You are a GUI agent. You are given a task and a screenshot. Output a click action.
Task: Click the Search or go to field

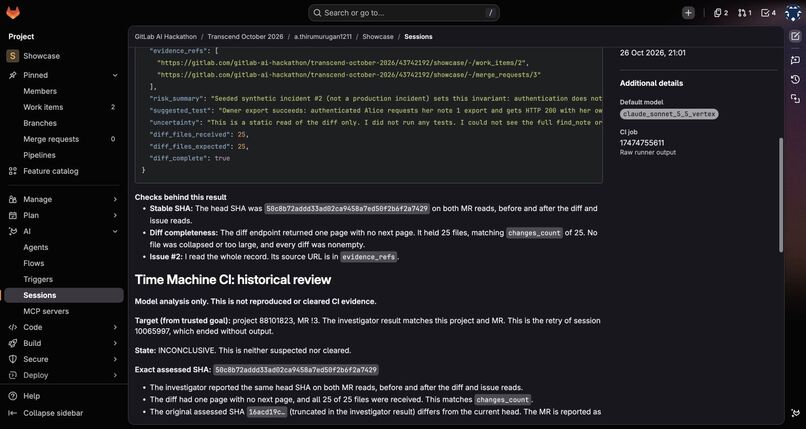pyautogui.click(x=404, y=13)
